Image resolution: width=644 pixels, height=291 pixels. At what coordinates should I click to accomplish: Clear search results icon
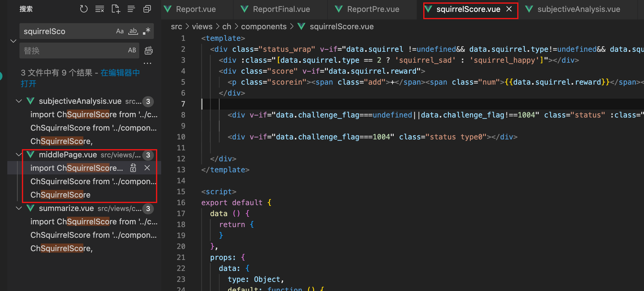click(99, 9)
